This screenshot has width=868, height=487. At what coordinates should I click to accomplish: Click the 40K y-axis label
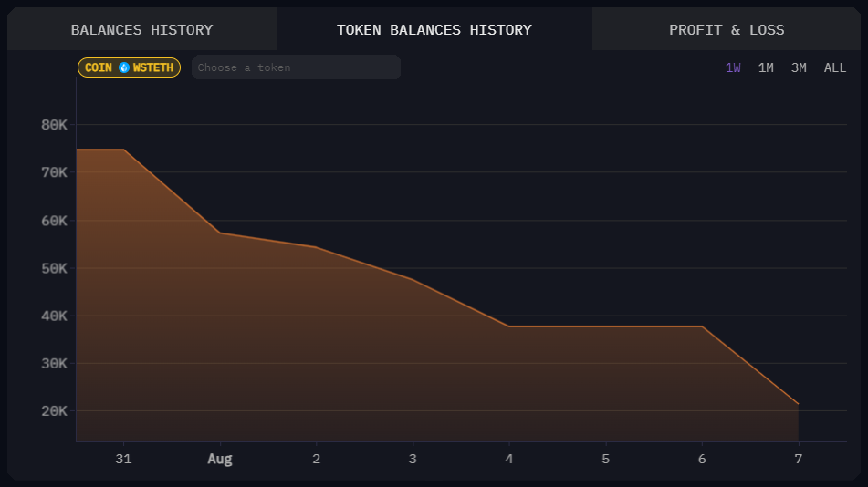coord(54,316)
